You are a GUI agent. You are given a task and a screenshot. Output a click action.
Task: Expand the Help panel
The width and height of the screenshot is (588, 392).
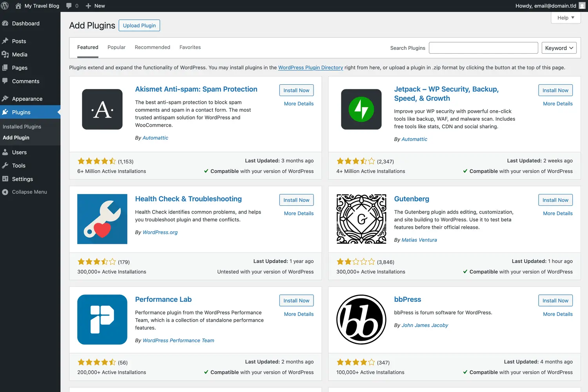click(566, 18)
